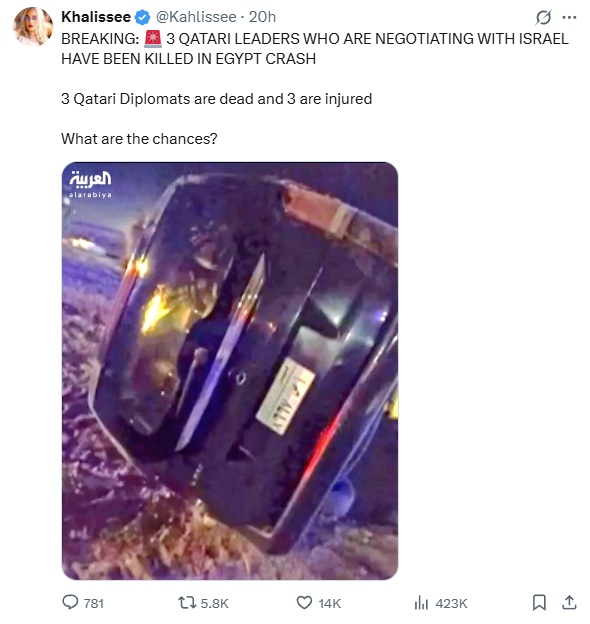Viewport: 590px width, 624px height.
Task: Open the overturned car crash image
Action: tap(230, 371)
